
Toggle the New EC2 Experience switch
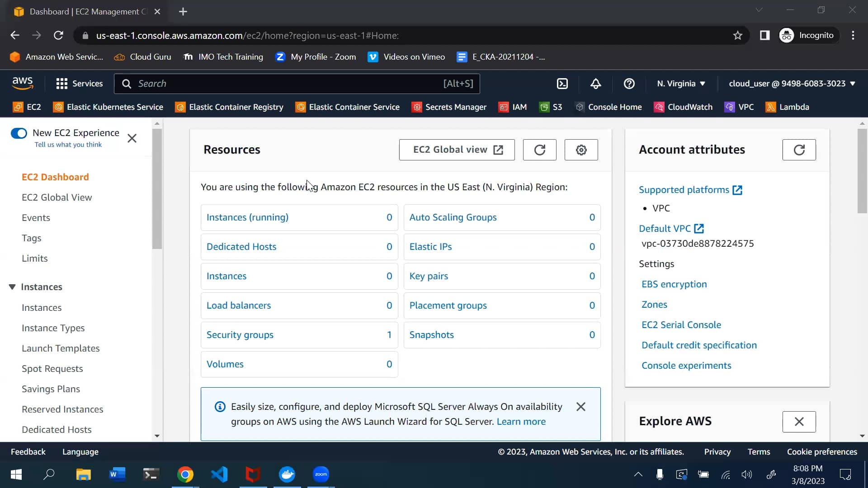click(x=19, y=133)
